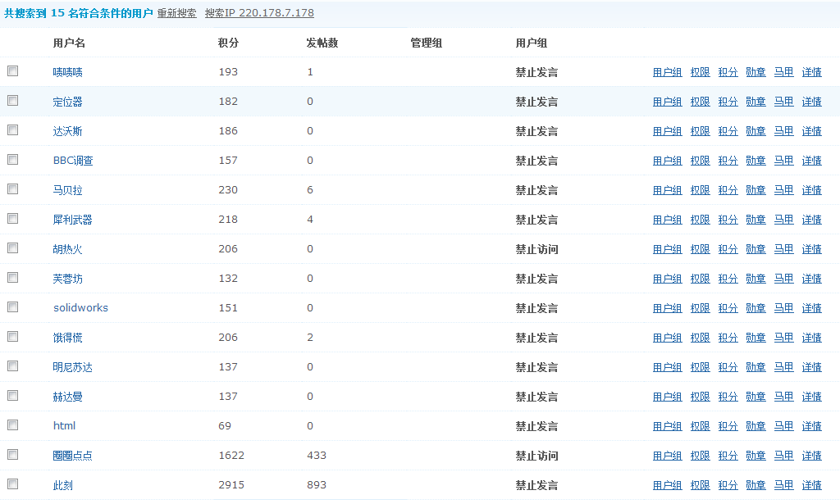
Task: Tick the checkbox next to solidworks
Action: coord(12,307)
